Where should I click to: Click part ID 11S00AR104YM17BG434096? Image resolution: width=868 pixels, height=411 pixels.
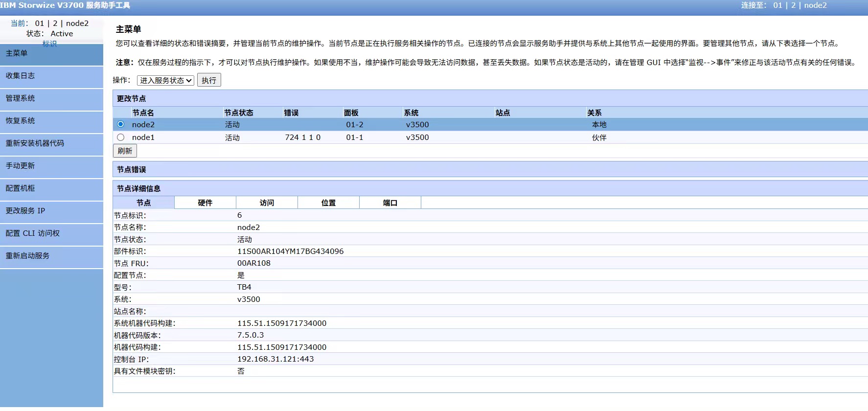coord(291,251)
